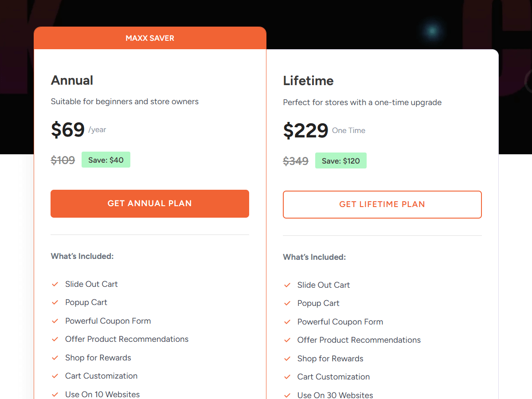Click the strikethrough $349 original price

tap(296, 161)
